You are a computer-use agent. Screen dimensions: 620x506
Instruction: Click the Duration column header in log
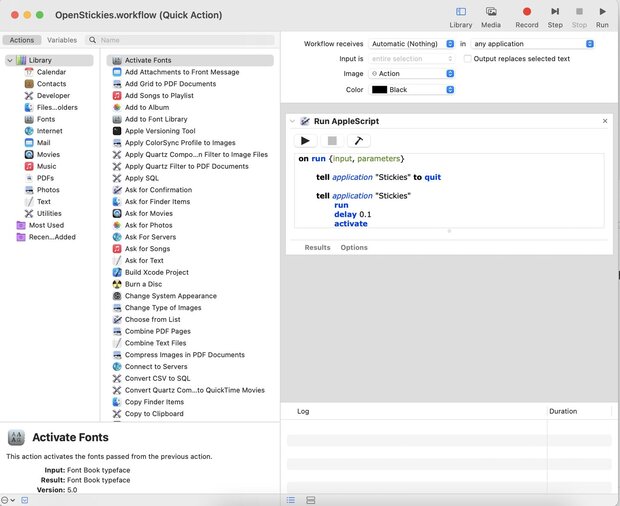[563, 412]
